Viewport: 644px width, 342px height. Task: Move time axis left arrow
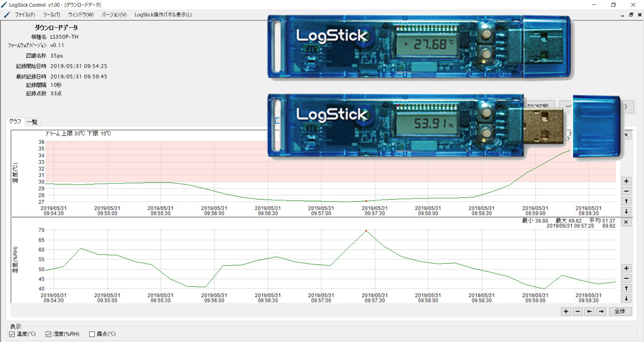pos(589,311)
